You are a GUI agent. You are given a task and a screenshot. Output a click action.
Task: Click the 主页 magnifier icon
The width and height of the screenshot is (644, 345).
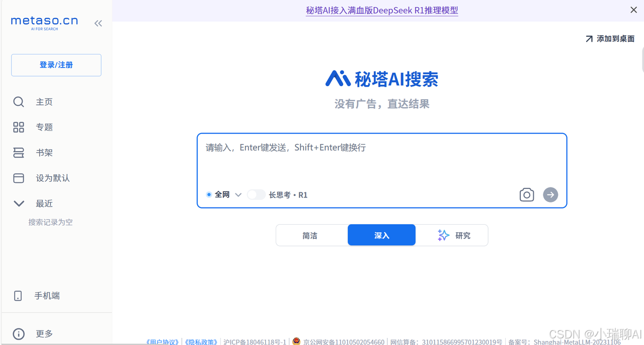(19, 102)
